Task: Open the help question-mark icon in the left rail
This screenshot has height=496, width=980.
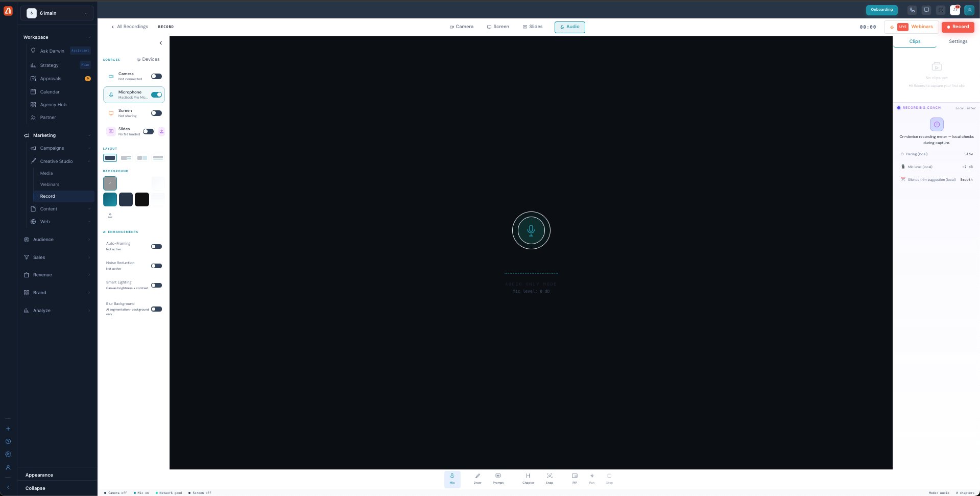Action: (8, 441)
